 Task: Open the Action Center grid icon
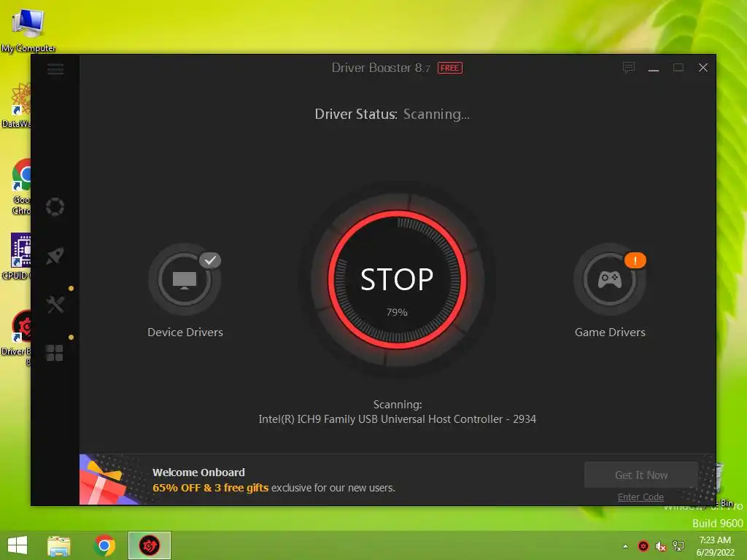click(x=54, y=353)
